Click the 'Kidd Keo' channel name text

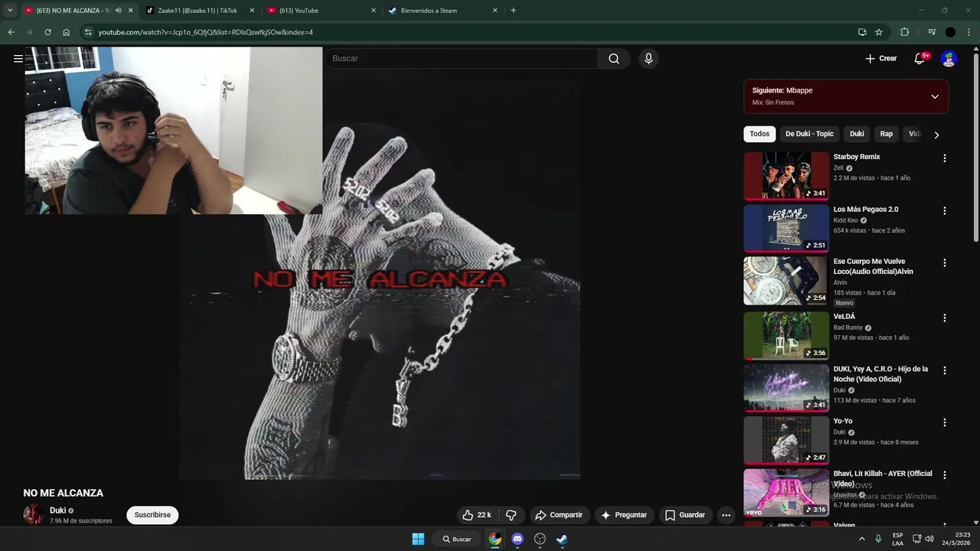pyautogui.click(x=846, y=220)
